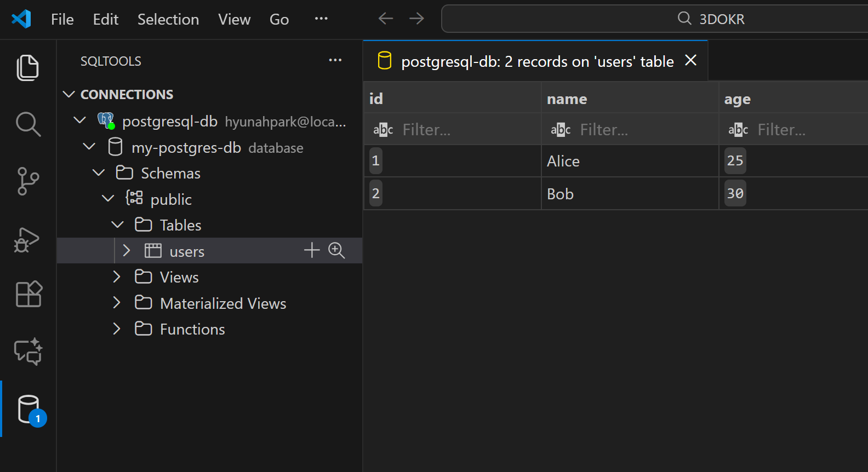Expand the Materialized Views folder
868x472 pixels.
coord(117,303)
